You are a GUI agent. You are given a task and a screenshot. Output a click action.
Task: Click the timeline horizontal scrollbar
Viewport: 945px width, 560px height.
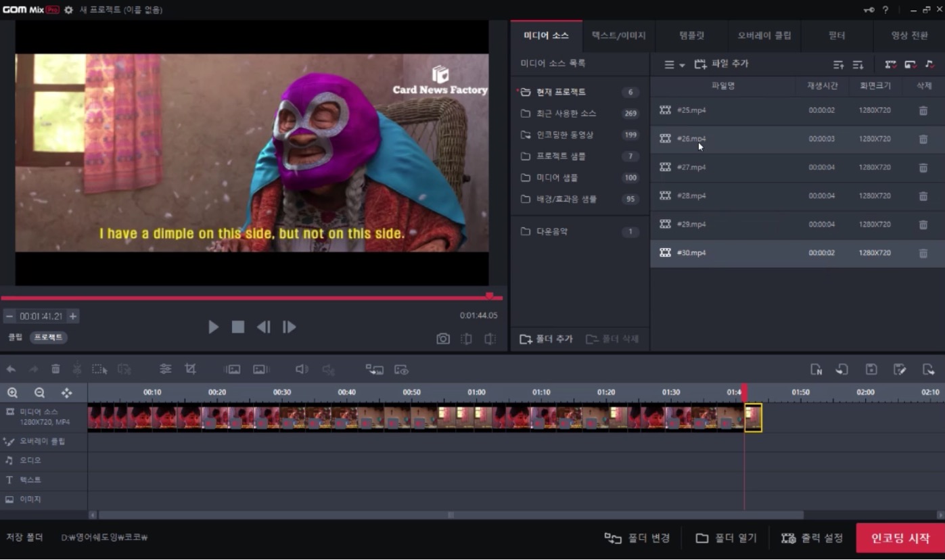click(451, 515)
